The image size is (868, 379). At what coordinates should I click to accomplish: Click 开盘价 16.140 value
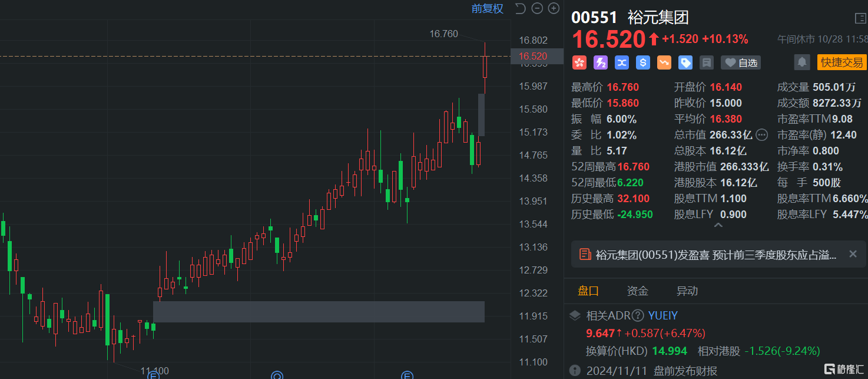[x=725, y=87]
